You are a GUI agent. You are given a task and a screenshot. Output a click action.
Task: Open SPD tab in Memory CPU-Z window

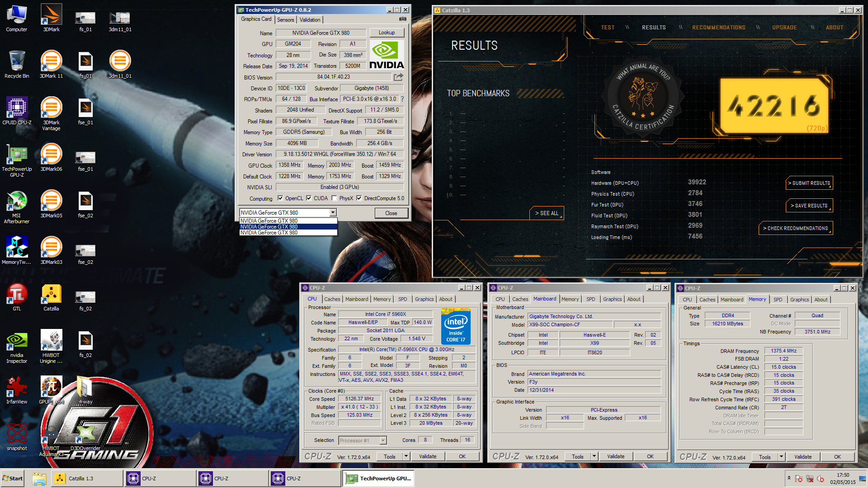tap(778, 300)
